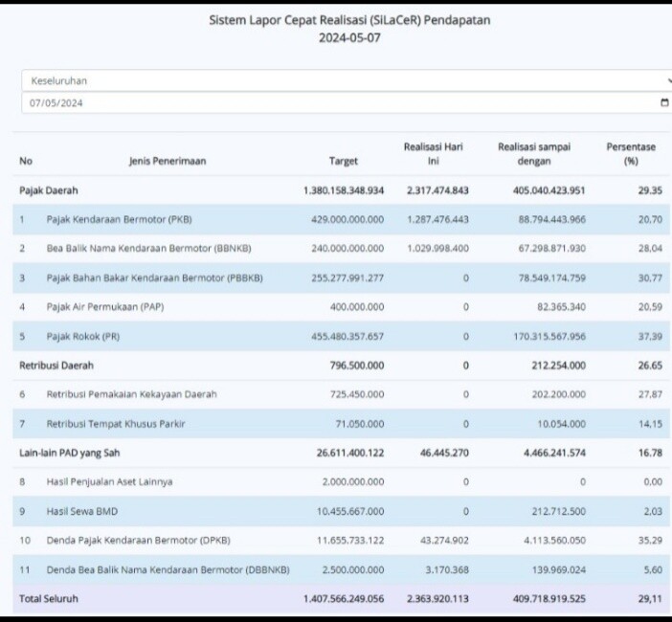Click the Realisasi Hari Ini column header

pyautogui.click(x=433, y=154)
